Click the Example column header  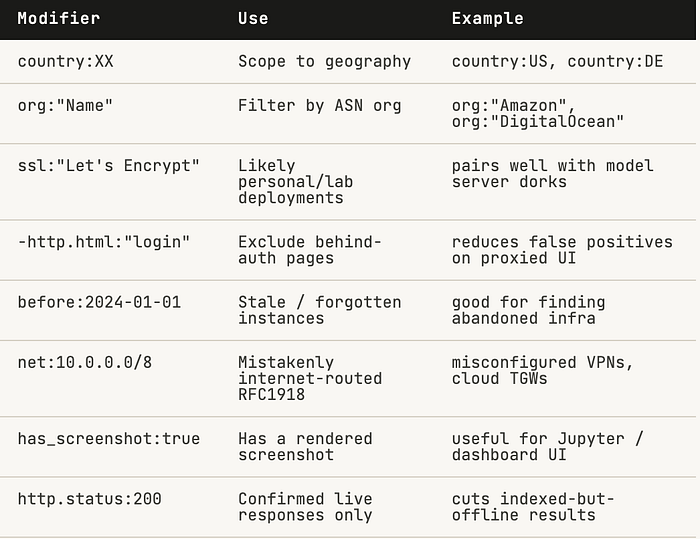pos(488,19)
